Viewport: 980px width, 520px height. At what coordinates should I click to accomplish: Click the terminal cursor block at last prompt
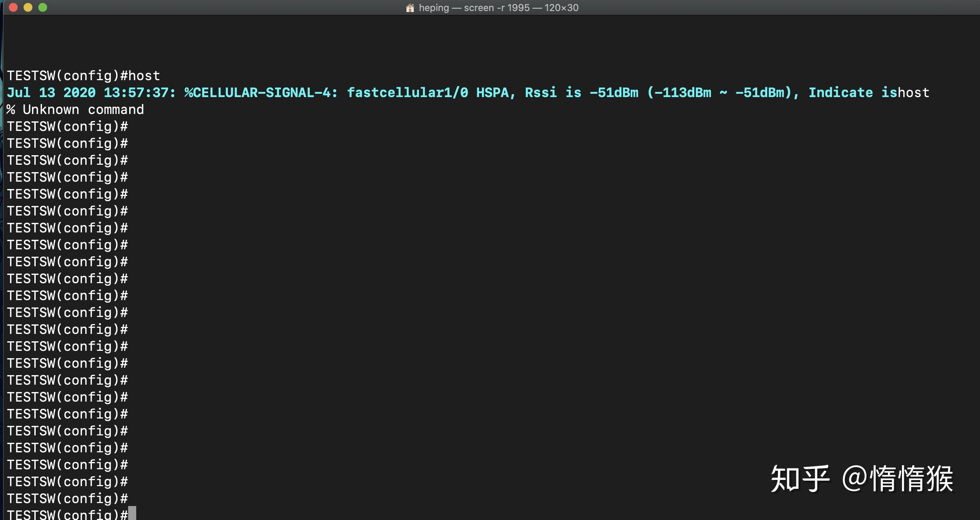click(x=132, y=513)
